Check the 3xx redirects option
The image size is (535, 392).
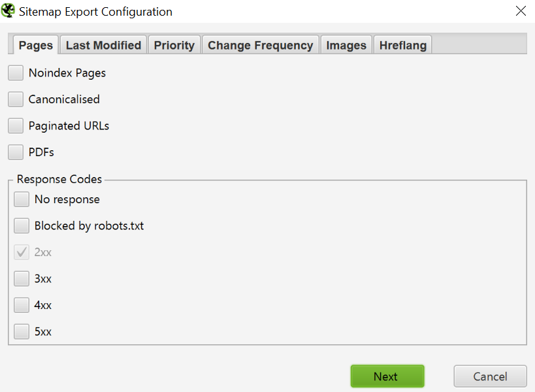click(x=21, y=278)
